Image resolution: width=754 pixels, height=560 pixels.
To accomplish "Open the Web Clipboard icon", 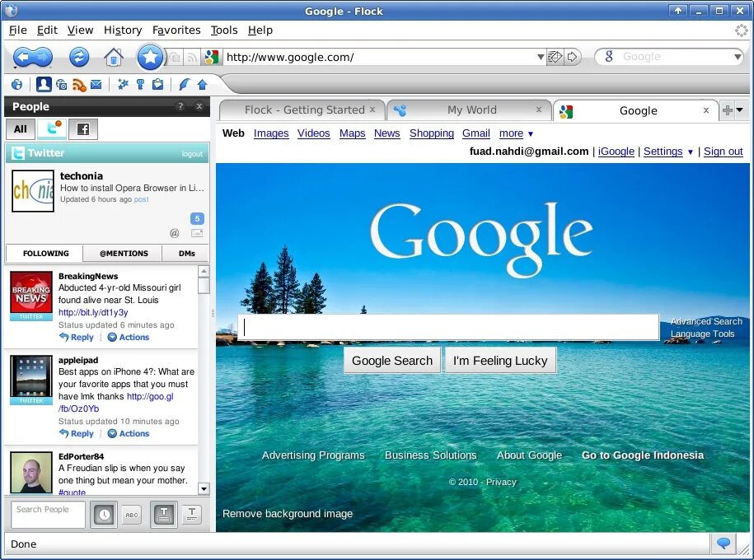I will (x=157, y=85).
